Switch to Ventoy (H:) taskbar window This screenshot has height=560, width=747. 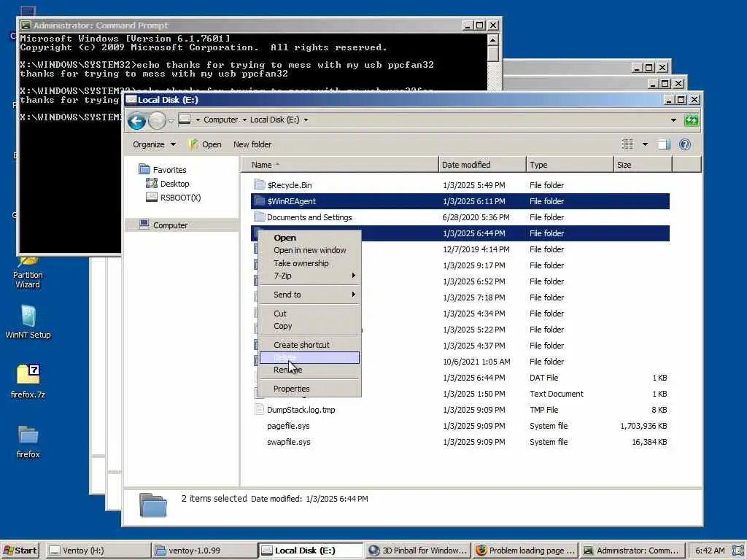click(x=98, y=551)
